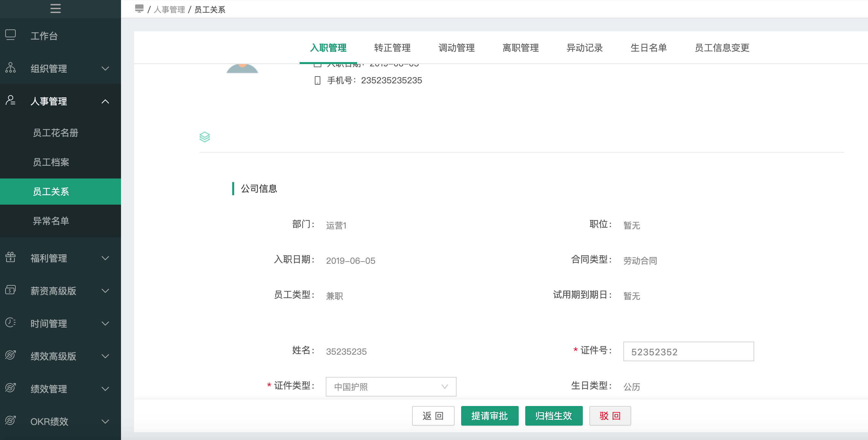868x440 pixels.
Task: Click the 时间管理 clock icon
Action: click(x=10, y=322)
